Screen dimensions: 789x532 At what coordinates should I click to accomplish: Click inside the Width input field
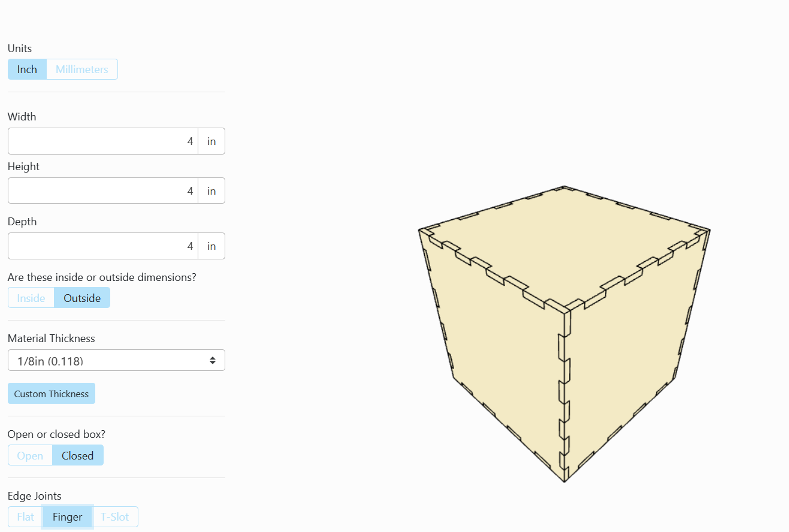pos(102,141)
